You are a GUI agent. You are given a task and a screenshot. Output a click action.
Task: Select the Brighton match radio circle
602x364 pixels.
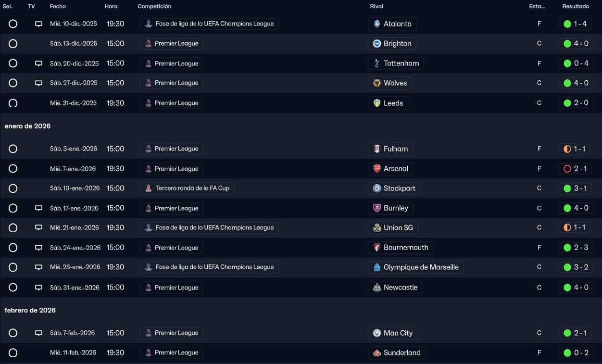coord(13,44)
